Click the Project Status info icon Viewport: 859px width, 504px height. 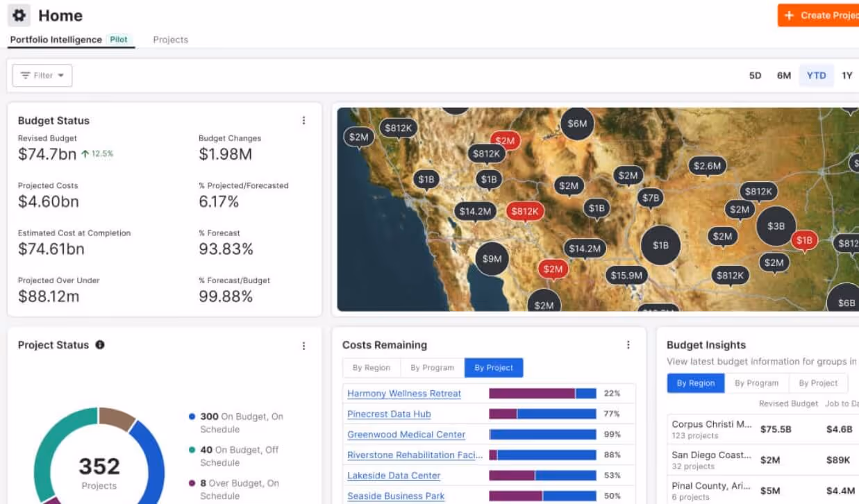100,345
